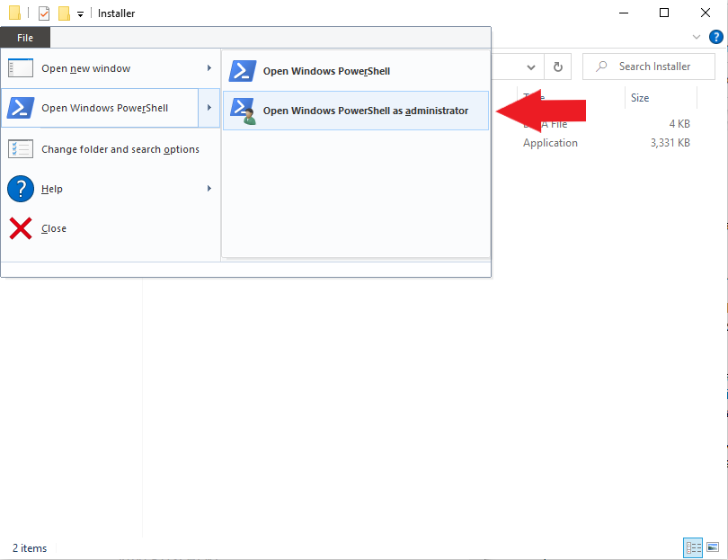This screenshot has width=728, height=560.
Task: Sort by the Size column header
Action: pos(661,98)
